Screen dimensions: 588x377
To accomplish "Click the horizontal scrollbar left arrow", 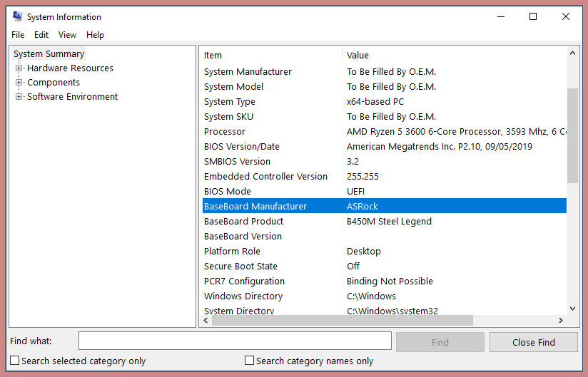I will (206, 321).
